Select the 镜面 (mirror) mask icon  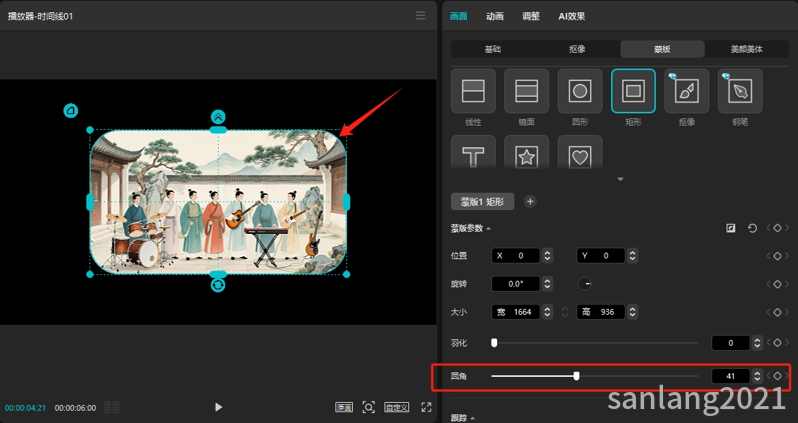[526, 91]
